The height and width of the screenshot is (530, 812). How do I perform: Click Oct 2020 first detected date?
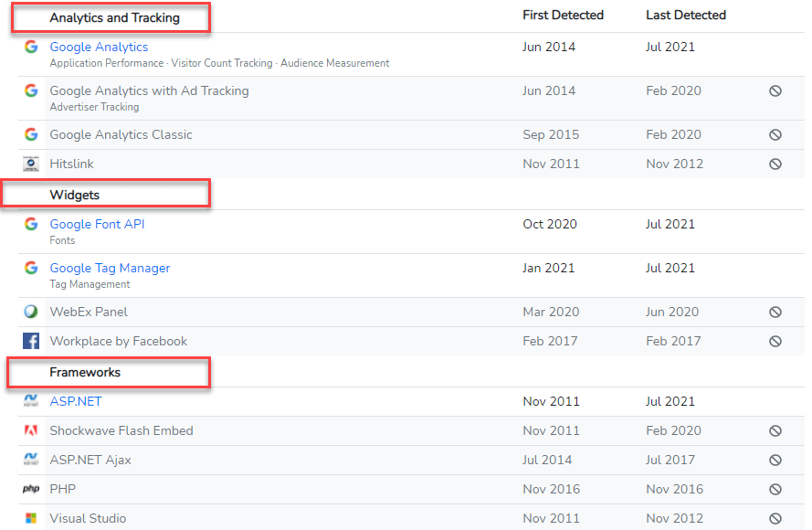click(550, 224)
